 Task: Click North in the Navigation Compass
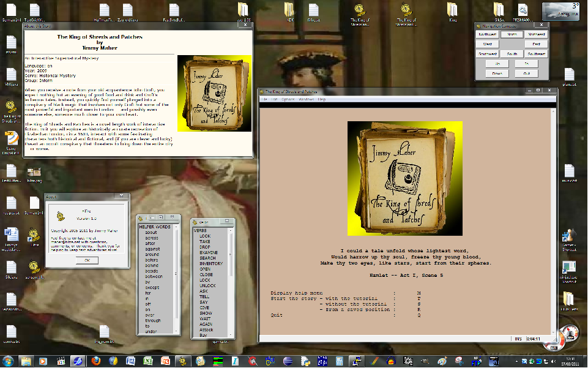[x=511, y=34]
